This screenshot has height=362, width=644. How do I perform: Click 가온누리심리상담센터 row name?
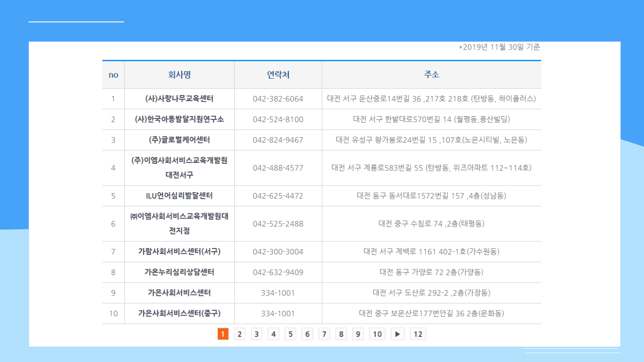(179, 272)
